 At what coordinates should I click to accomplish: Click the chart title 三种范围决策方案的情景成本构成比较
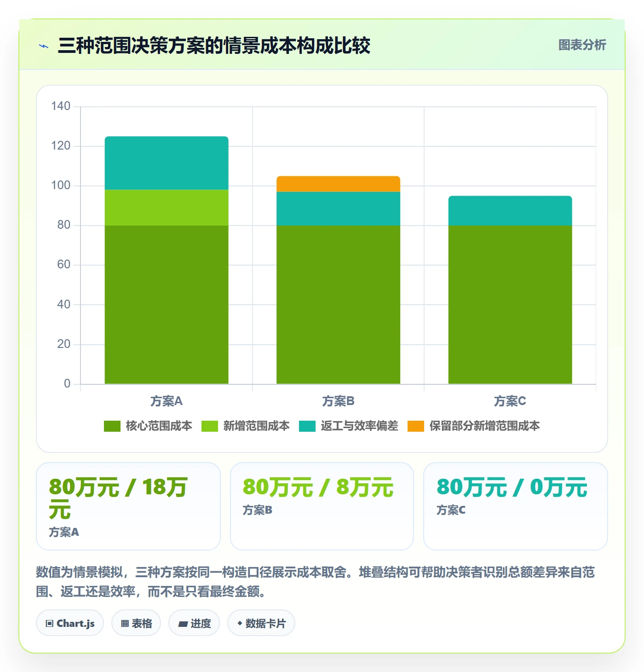214,46
